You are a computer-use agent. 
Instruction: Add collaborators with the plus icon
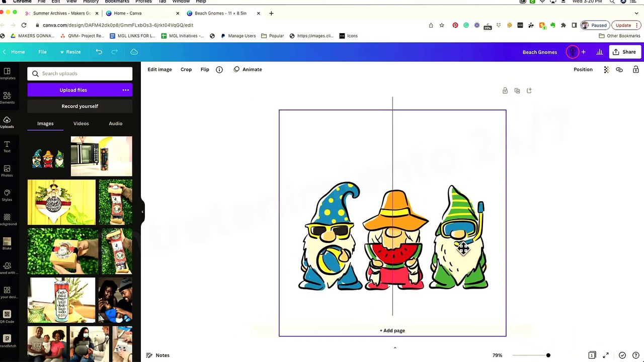584,52
